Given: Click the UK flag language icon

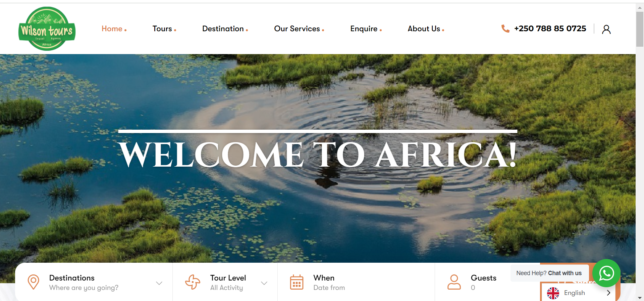Looking at the screenshot, I should click(553, 293).
